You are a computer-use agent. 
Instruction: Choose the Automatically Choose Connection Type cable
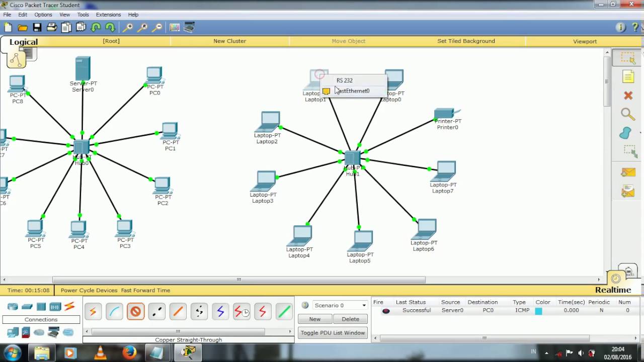(93, 312)
